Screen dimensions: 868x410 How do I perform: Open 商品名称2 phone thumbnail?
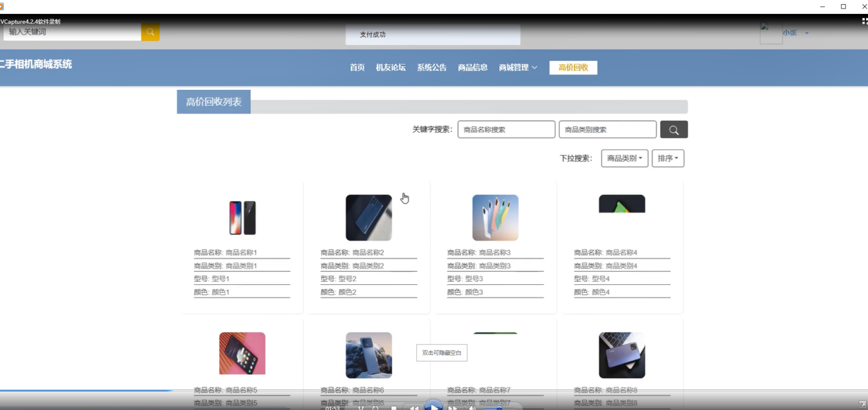click(369, 217)
